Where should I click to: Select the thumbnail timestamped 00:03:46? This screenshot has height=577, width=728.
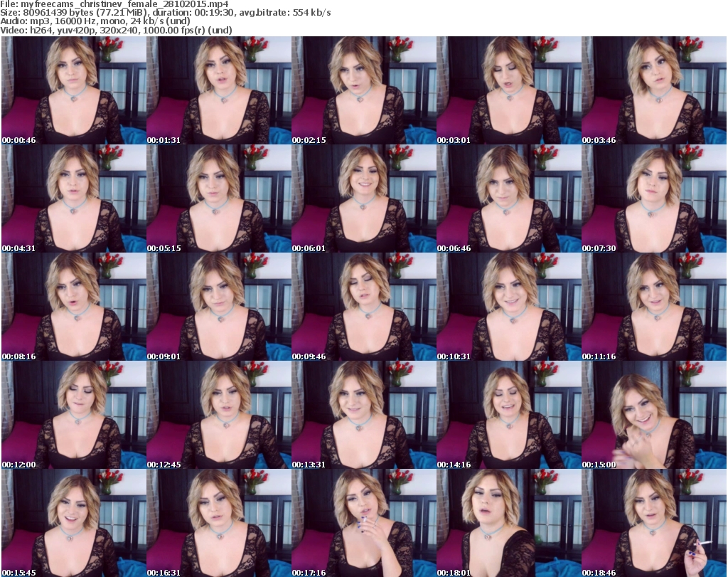pyautogui.click(x=654, y=90)
